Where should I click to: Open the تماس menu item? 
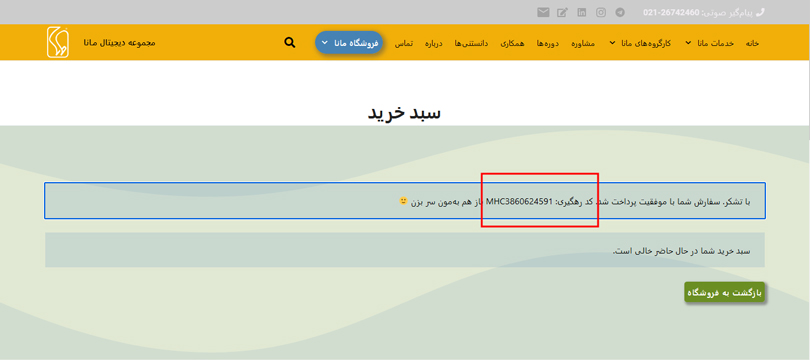coord(403,43)
